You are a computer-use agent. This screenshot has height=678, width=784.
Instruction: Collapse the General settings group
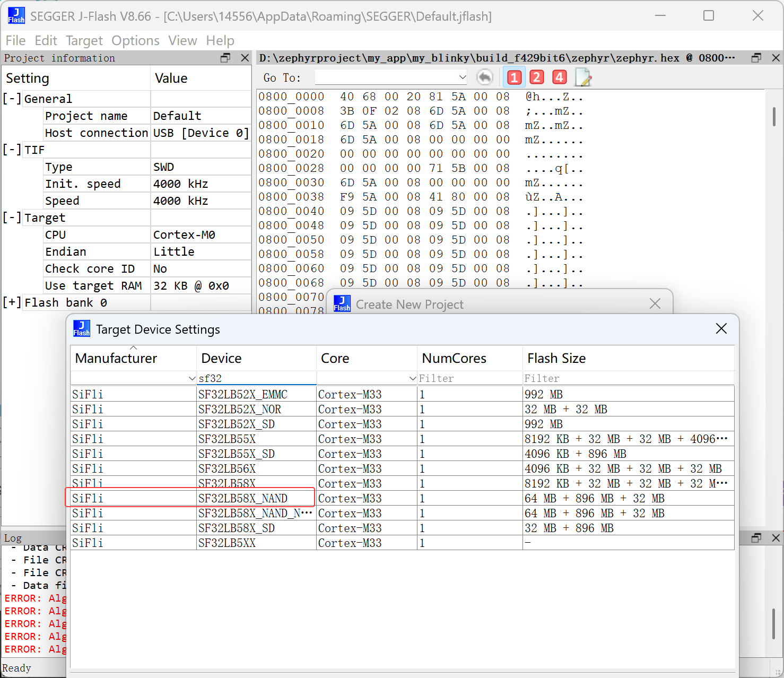coord(12,99)
